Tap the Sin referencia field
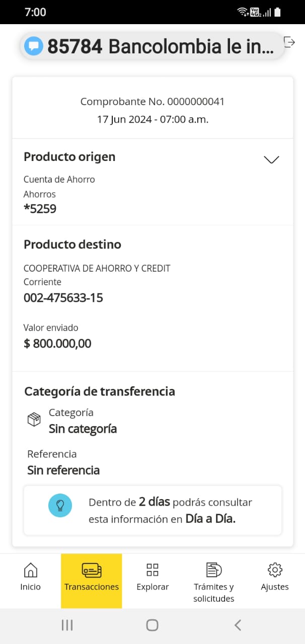The width and height of the screenshot is (305, 644). pyautogui.click(x=63, y=470)
